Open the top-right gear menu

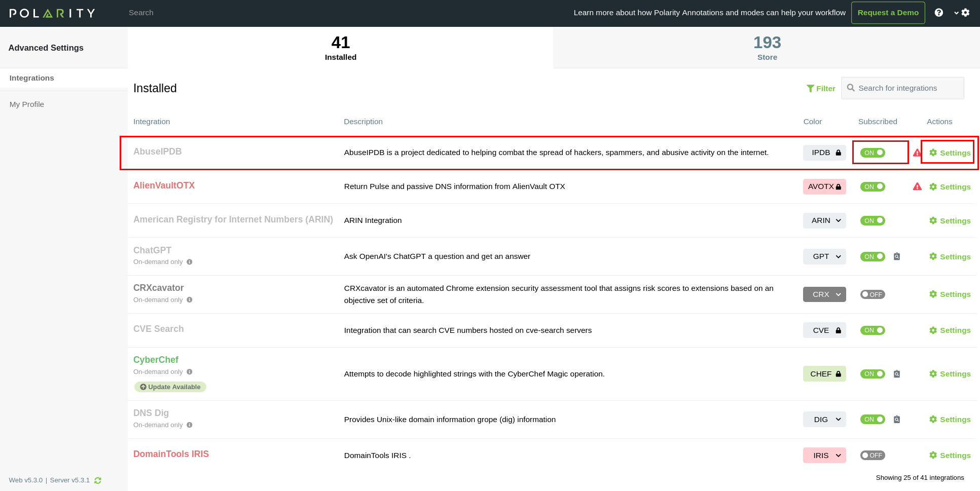(962, 13)
